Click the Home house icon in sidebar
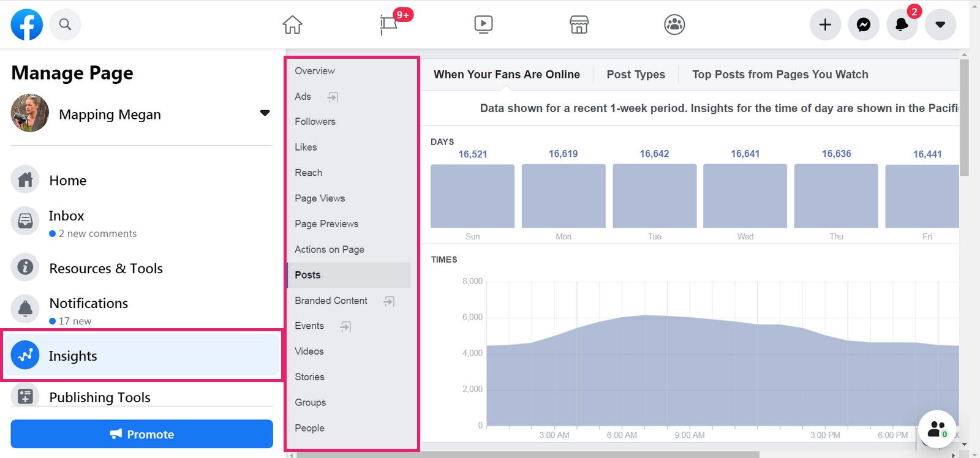 click(25, 180)
